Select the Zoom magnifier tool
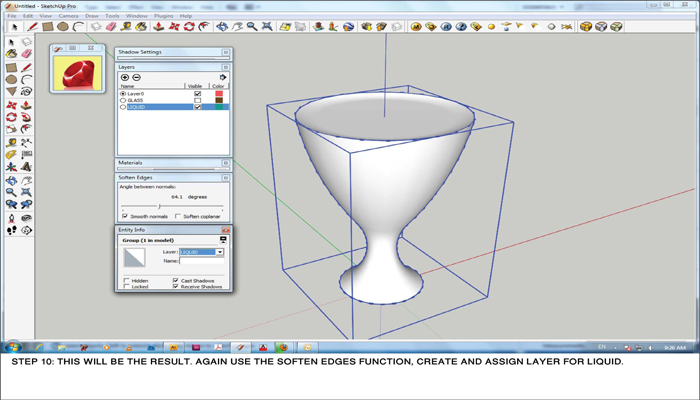Viewport: 700px width, 400px height. point(252,27)
